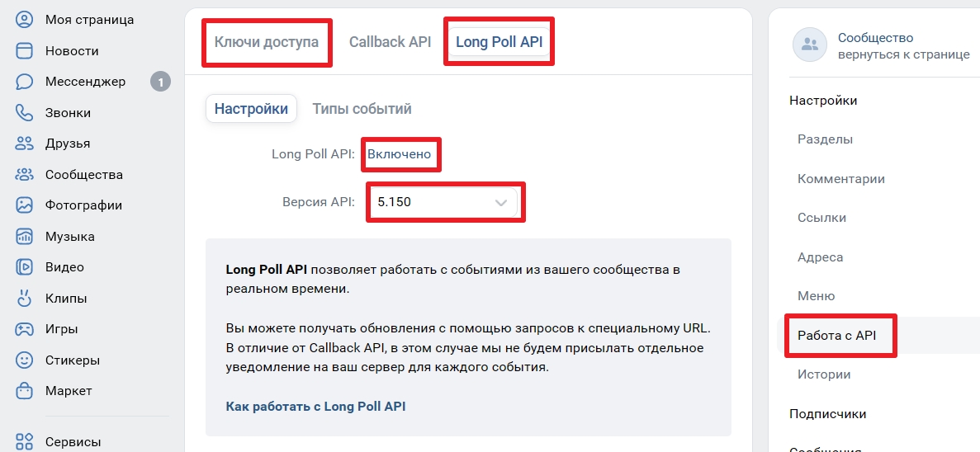Open the Новости news icon
Viewport: 980px width, 452px height.
tap(24, 50)
